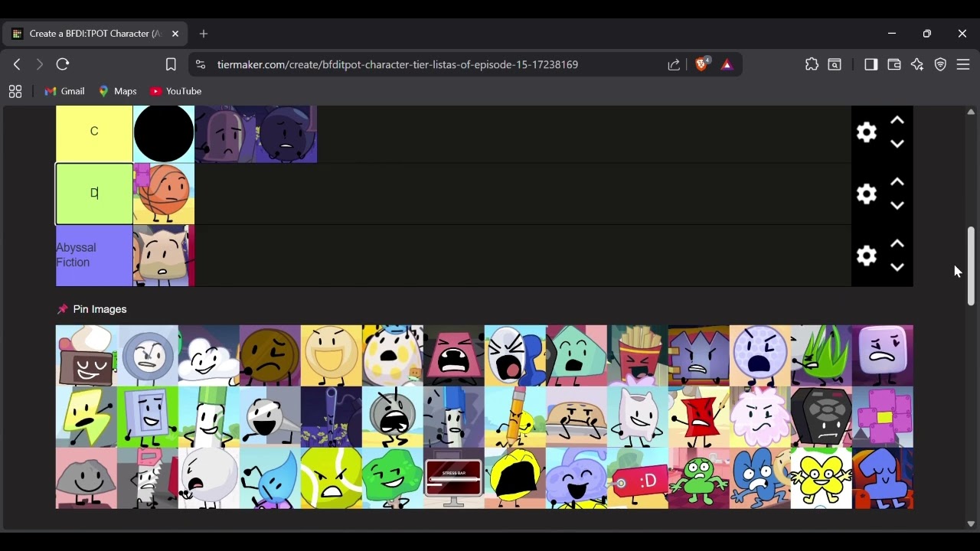Open settings gear for Abyssal Fiction row

click(x=867, y=256)
